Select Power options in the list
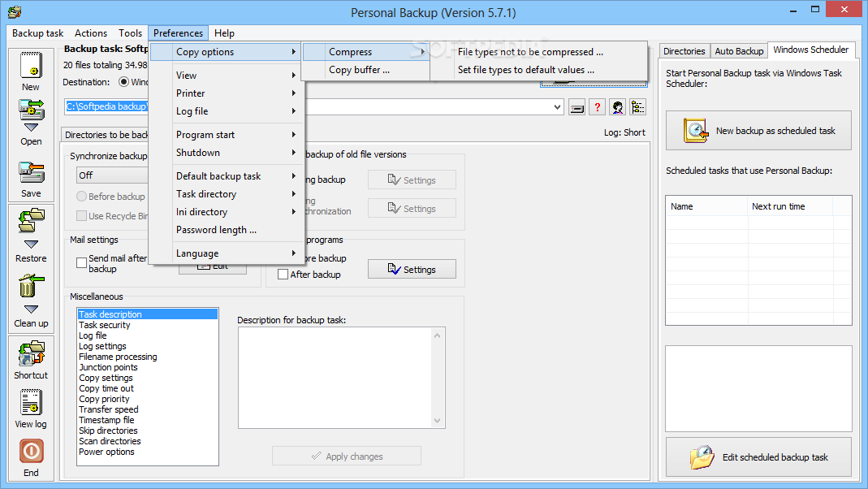 click(x=147, y=452)
